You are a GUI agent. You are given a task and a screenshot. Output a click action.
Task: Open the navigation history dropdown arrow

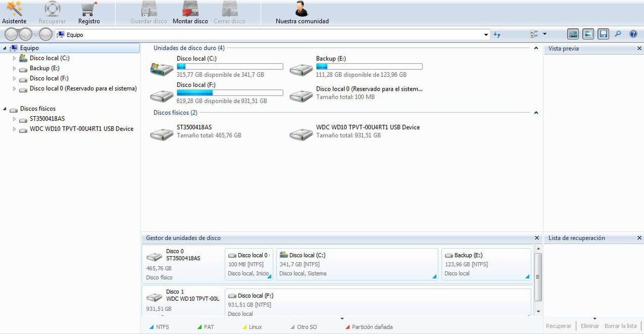pos(35,34)
